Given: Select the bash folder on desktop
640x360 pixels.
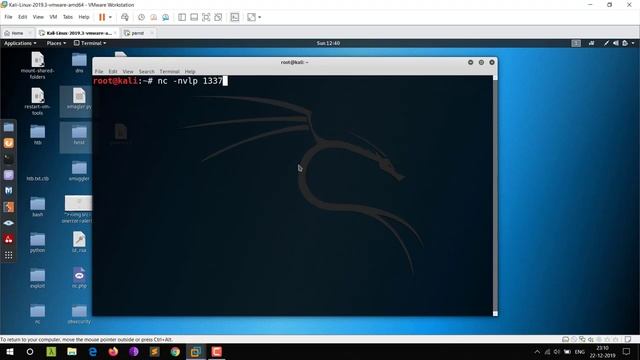Looking at the screenshot, I should (x=38, y=207).
